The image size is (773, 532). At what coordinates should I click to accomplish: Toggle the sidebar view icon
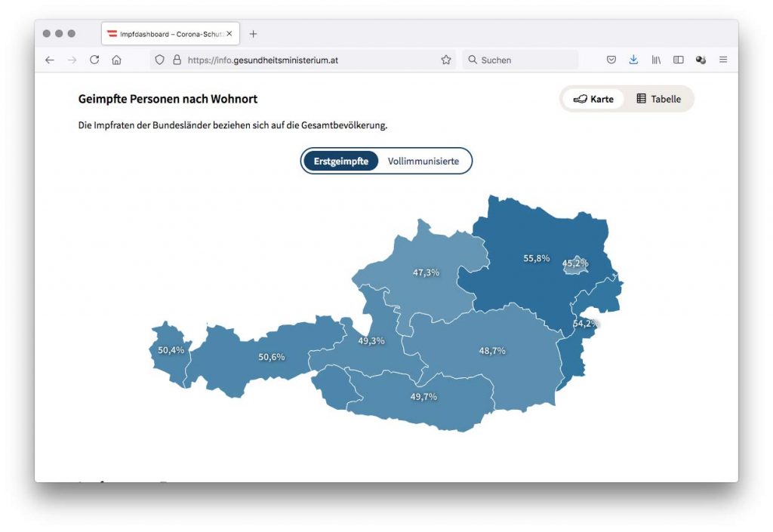tap(678, 60)
